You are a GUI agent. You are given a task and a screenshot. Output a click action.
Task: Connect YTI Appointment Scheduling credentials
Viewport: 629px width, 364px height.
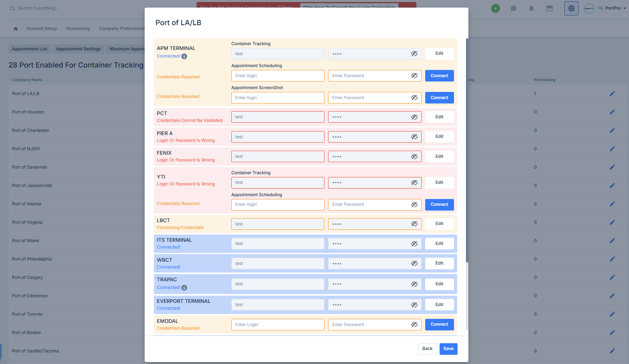439,205
